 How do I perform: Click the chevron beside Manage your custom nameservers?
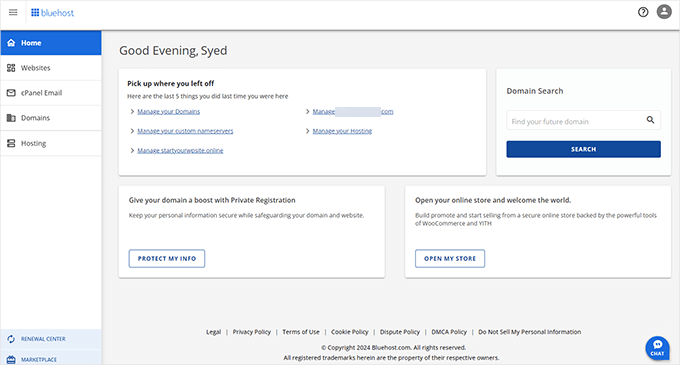[132, 131]
